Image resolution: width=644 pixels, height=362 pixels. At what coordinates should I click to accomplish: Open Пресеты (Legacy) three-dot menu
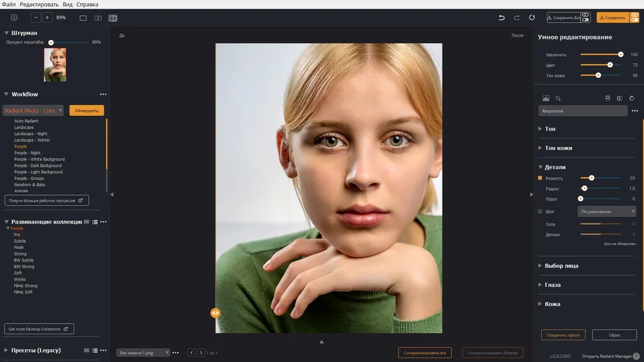tap(104, 350)
